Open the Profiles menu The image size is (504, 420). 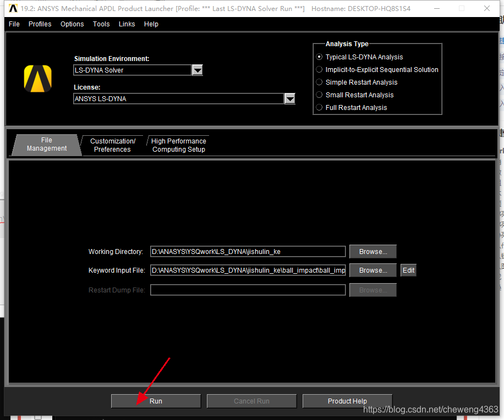pos(40,24)
